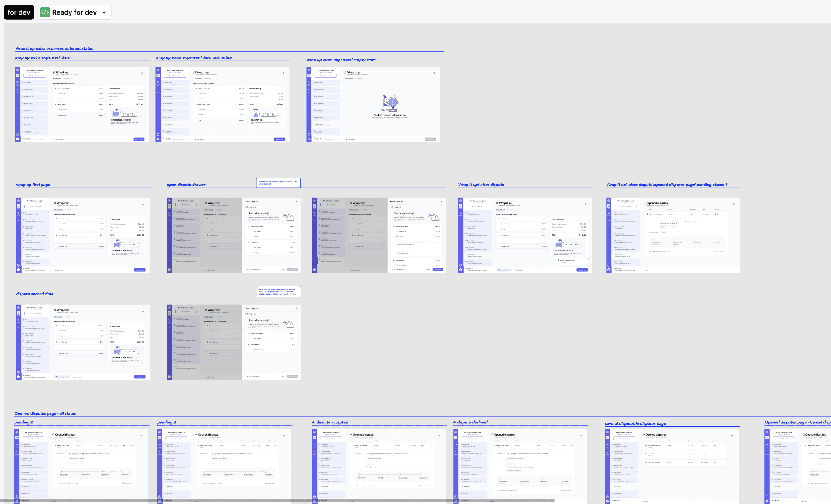This screenshot has width=831, height=504.
Task: Expand the first dispute row in the several disputes frame
Action: click(x=723, y=446)
